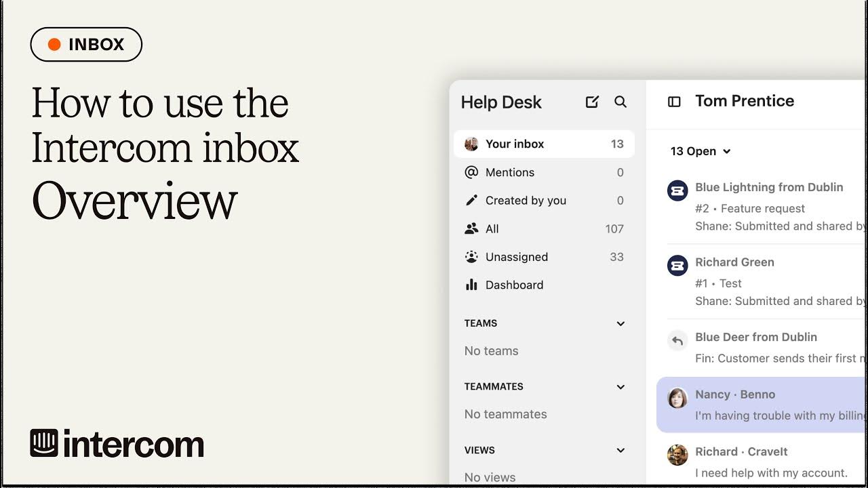Collapse the TEAMMATES section chevron
Viewport: 868px width, 488px height.
pos(620,387)
